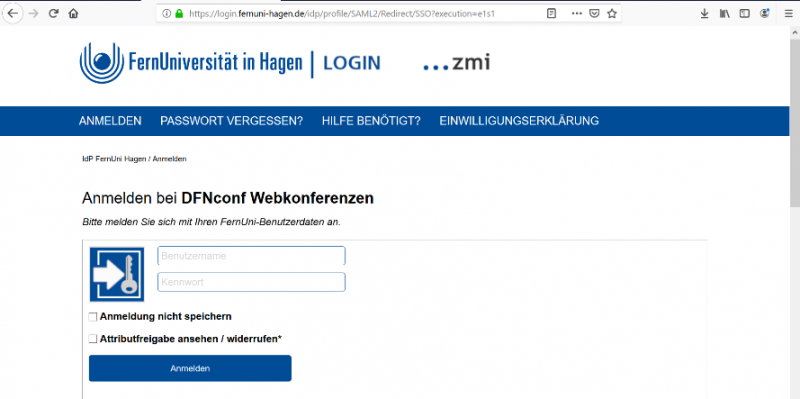Toggle the sidebar icon in toolbar
Viewport: 800px width, 399px height.
point(745,14)
